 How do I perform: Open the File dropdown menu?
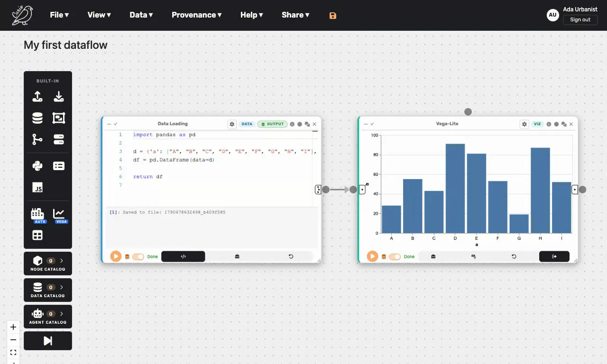point(59,15)
